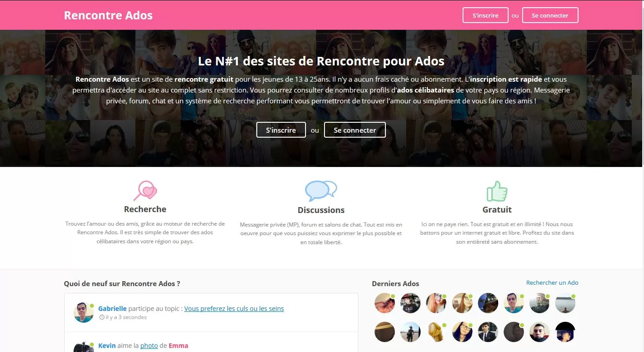Open Kevin's profile name link
This screenshot has width=644, height=352.
(107, 346)
